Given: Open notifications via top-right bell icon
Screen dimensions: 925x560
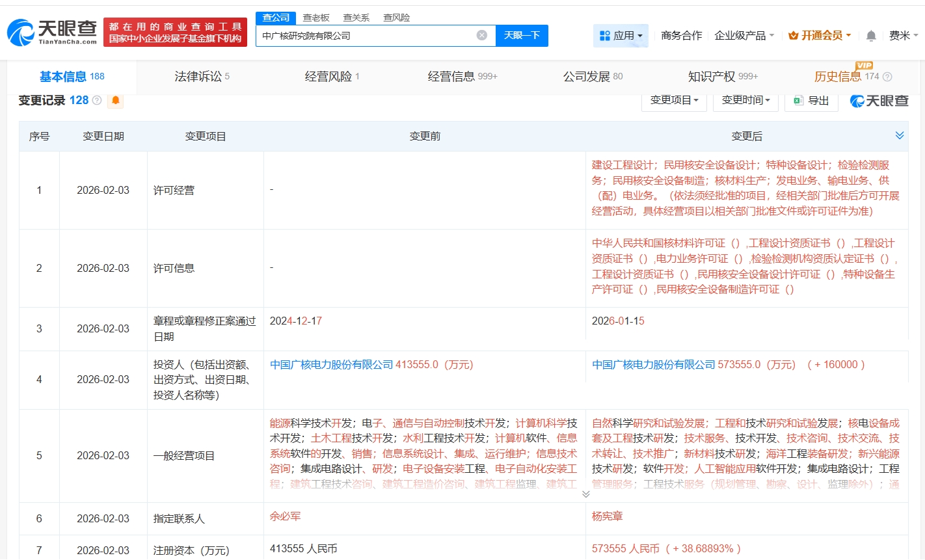Looking at the screenshot, I should [x=870, y=36].
